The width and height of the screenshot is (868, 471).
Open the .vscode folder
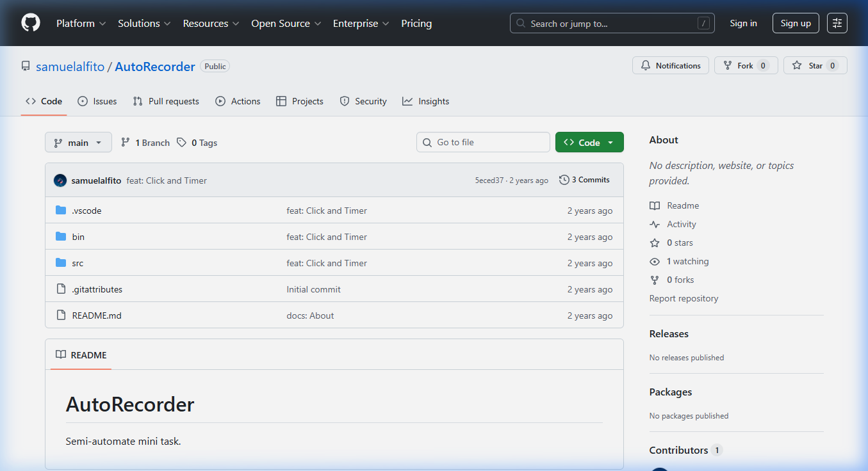tap(86, 211)
